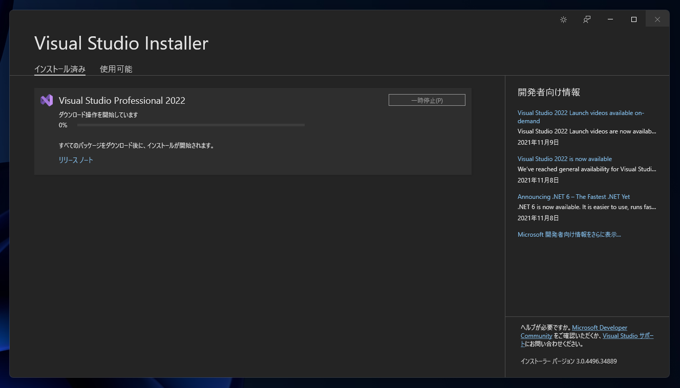The image size is (680, 388).
Task: Click the 2021年11月9日 date text
Action: (x=538, y=142)
